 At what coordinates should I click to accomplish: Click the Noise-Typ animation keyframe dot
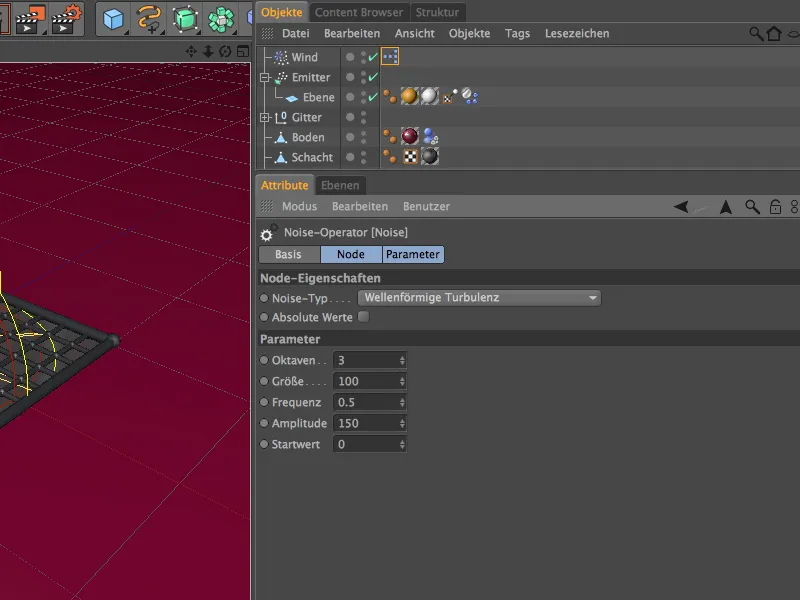(264, 298)
